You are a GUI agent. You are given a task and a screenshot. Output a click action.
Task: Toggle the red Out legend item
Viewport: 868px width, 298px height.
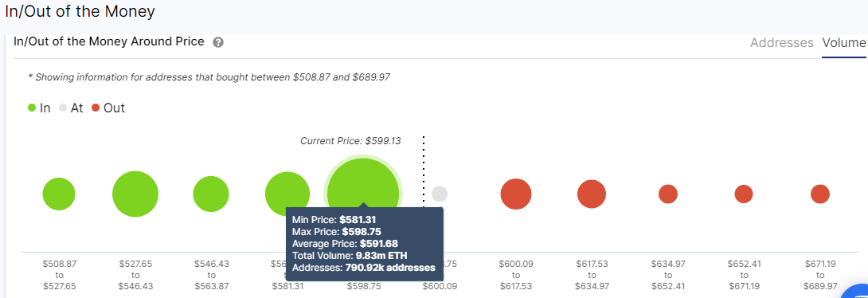click(x=108, y=108)
